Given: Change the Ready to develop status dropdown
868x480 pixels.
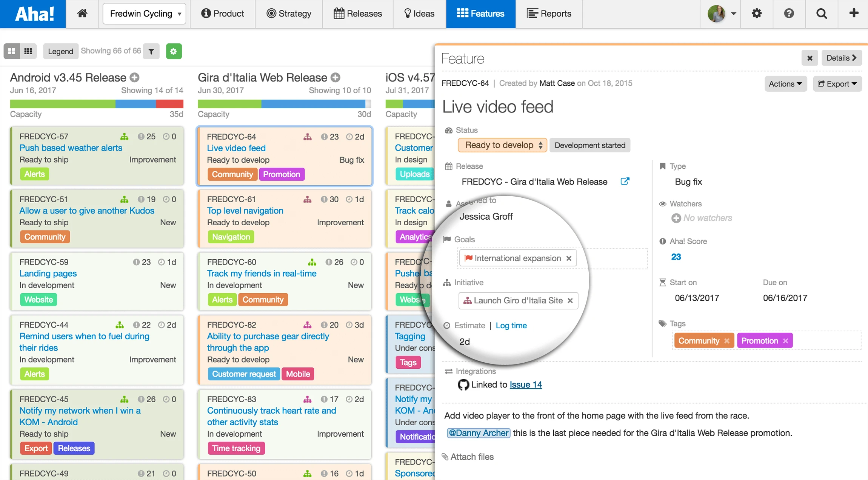Looking at the screenshot, I should (x=502, y=145).
